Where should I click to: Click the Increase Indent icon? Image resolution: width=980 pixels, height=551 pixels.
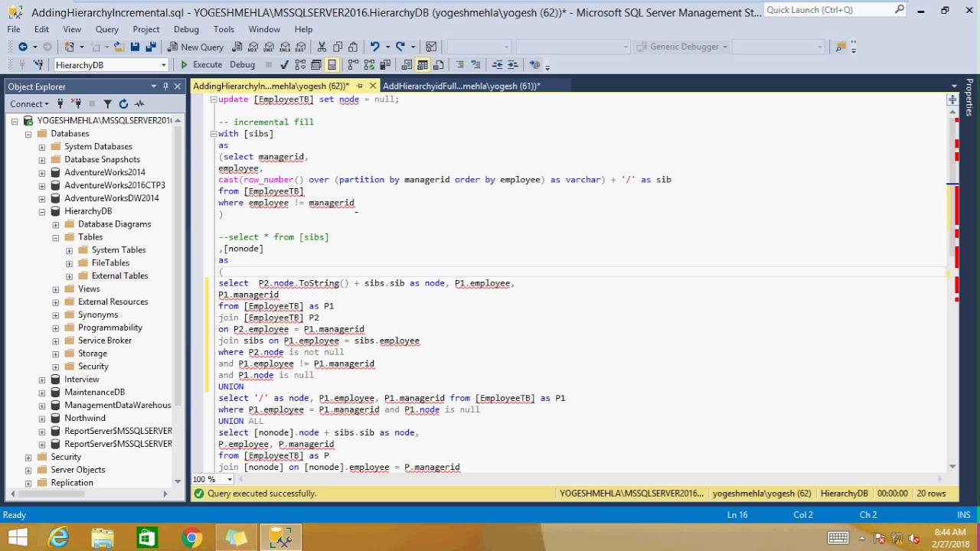(x=513, y=65)
